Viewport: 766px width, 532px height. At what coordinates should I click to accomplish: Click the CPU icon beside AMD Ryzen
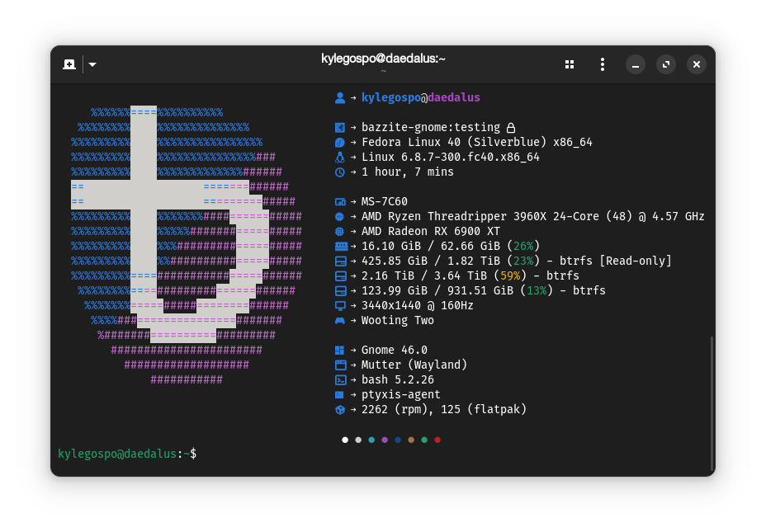[340, 217]
